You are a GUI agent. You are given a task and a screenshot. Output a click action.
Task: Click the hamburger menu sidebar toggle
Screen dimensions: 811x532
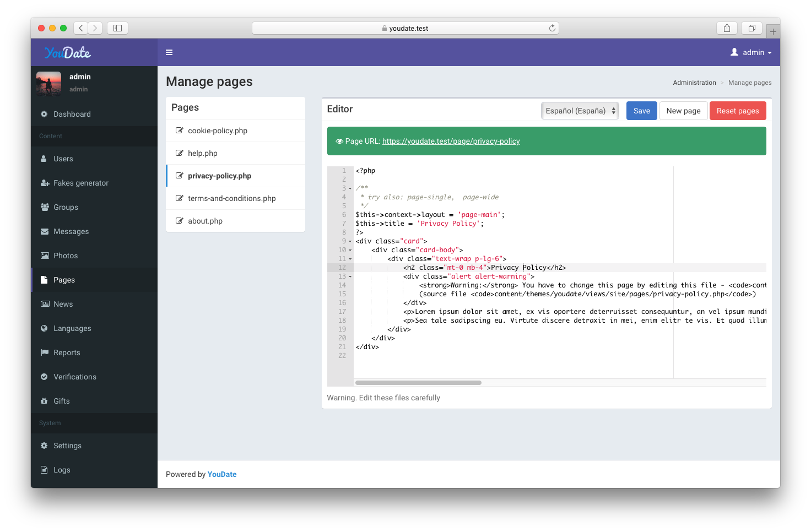tap(169, 52)
